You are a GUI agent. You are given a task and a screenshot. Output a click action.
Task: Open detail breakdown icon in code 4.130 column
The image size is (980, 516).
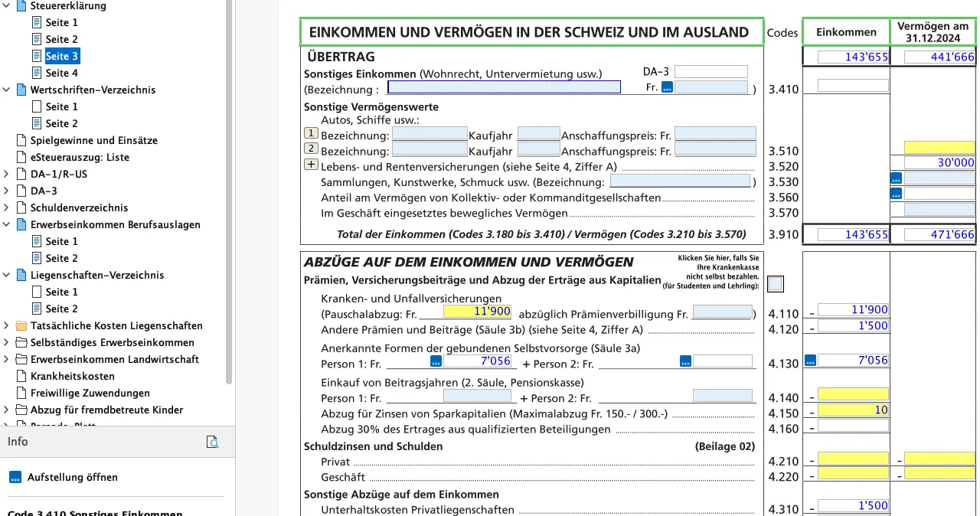pos(811,359)
